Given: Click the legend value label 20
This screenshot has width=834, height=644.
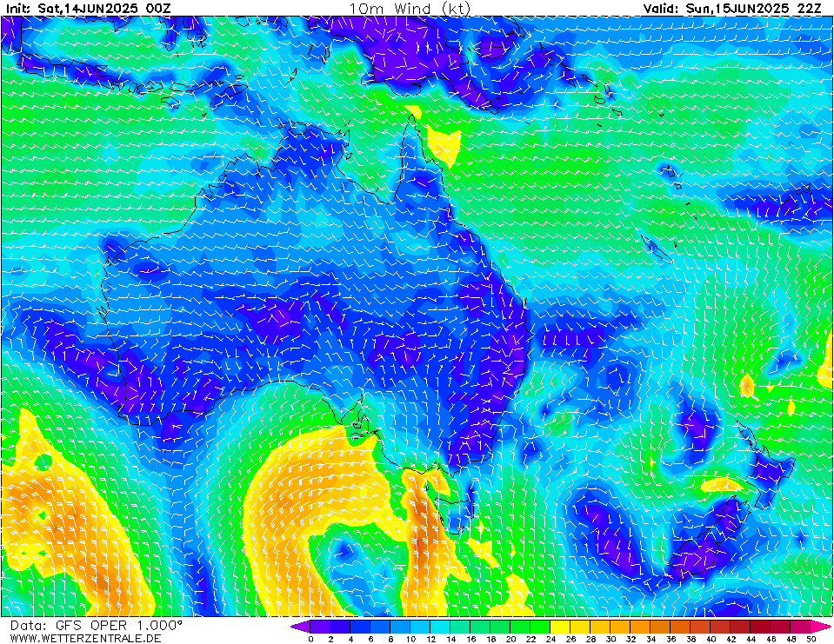Looking at the screenshot, I should 510,639.
